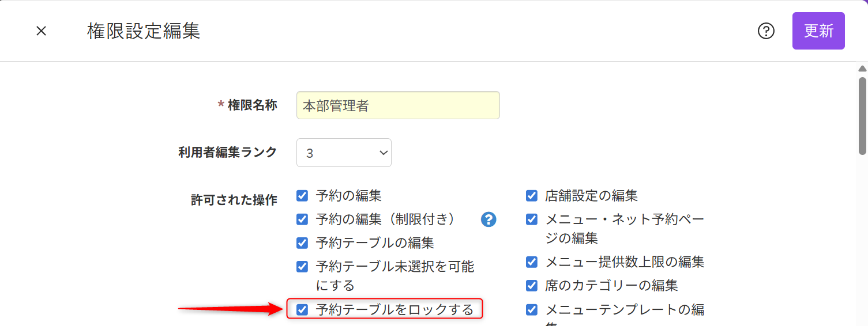Click the 更新 button
The width and height of the screenshot is (868, 326).
click(x=818, y=31)
